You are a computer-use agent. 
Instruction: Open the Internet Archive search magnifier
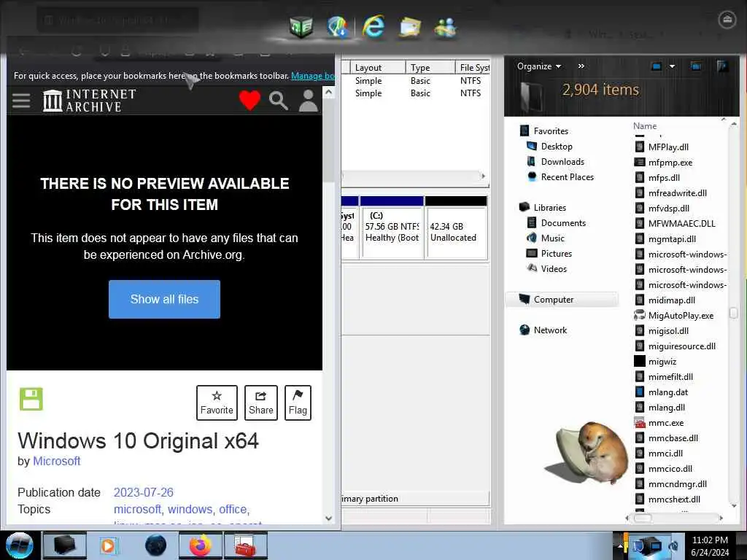[278, 101]
